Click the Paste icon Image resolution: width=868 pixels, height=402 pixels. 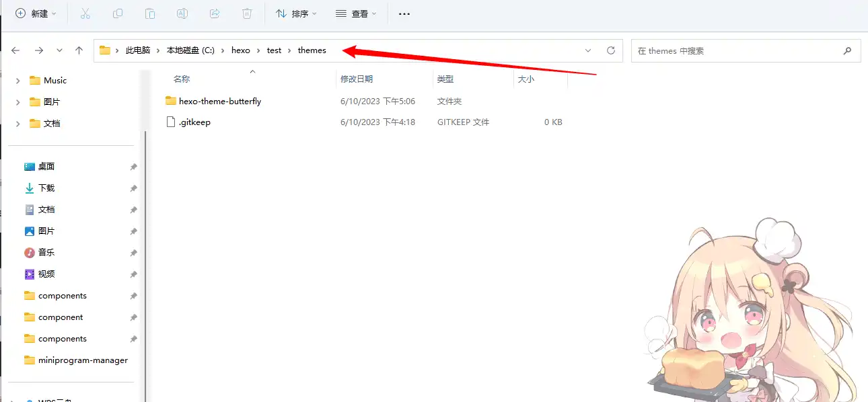149,13
